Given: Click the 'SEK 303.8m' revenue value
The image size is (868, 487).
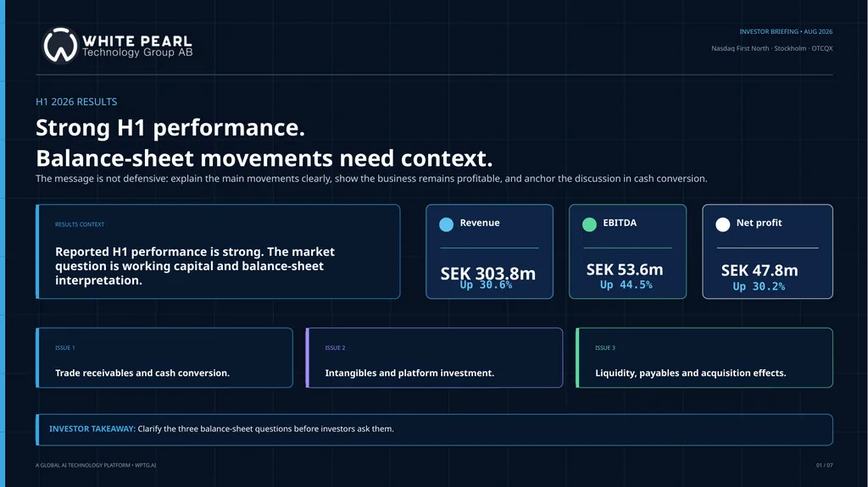Looking at the screenshot, I should tap(487, 273).
